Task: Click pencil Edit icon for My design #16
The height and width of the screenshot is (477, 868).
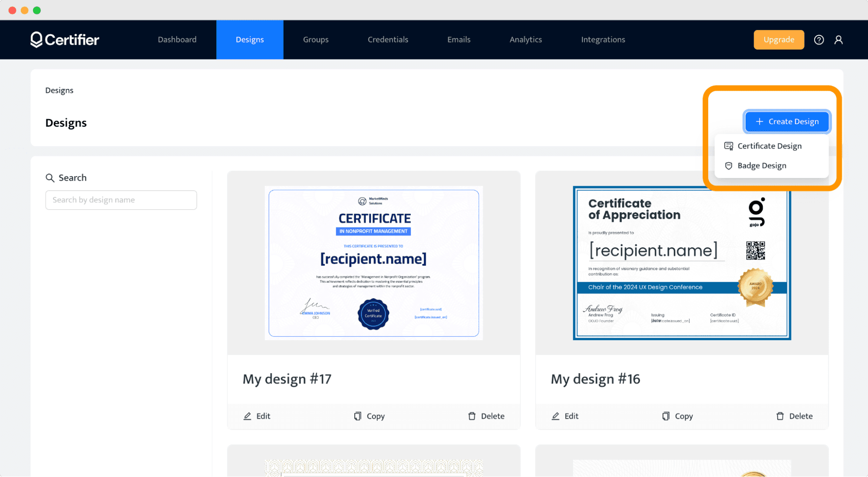Action: (556, 416)
